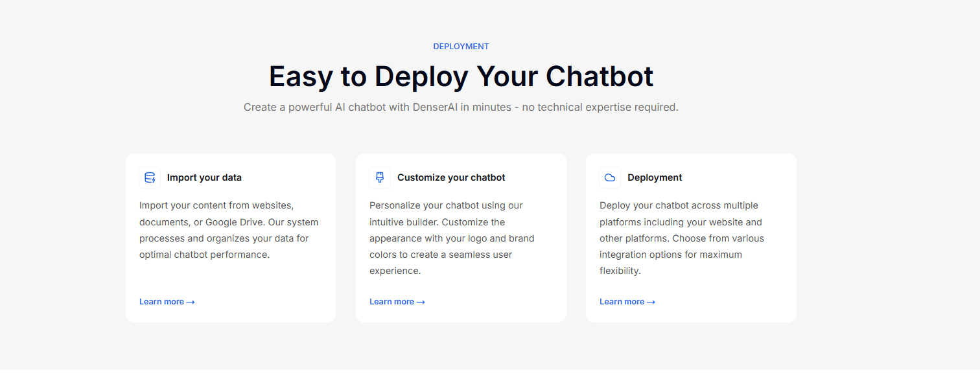Select the Deployment card title
This screenshot has width=980, height=375.
click(655, 177)
